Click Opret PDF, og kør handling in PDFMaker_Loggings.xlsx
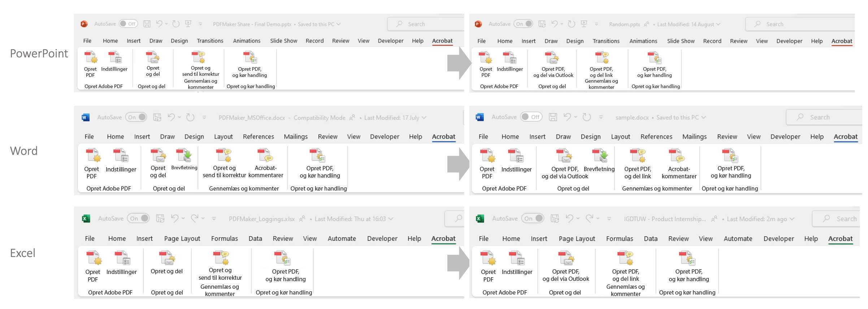Viewport: 868px width, 309px height. click(x=286, y=266)
